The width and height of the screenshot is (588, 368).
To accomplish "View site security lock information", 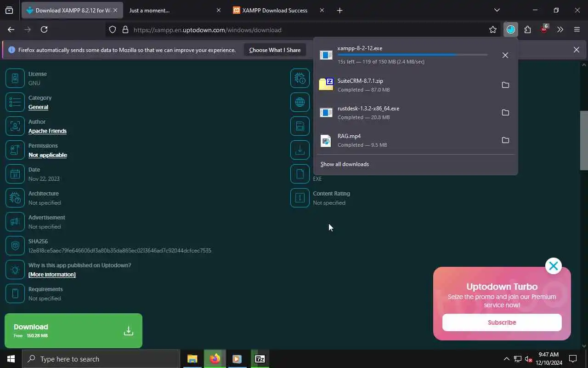I will point(125,30).
